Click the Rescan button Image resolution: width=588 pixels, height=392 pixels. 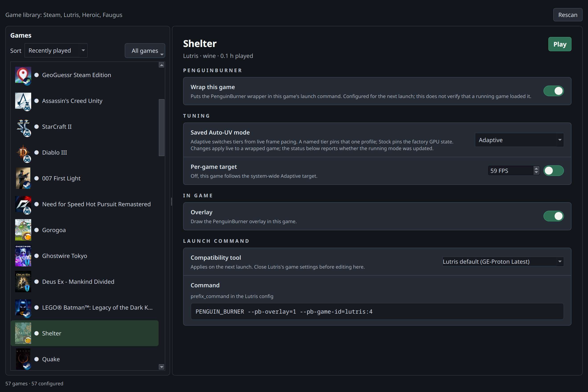[568, 15]
